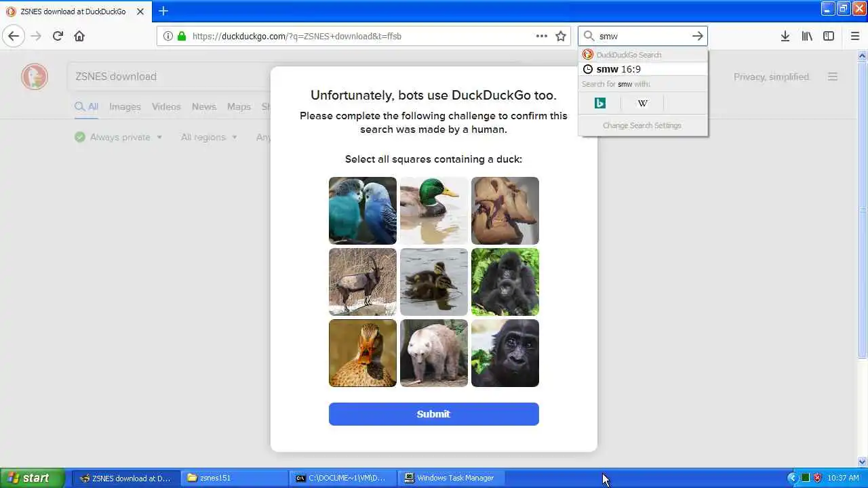
Task: Select the two gorillas in foliage square
Action: 505,282
